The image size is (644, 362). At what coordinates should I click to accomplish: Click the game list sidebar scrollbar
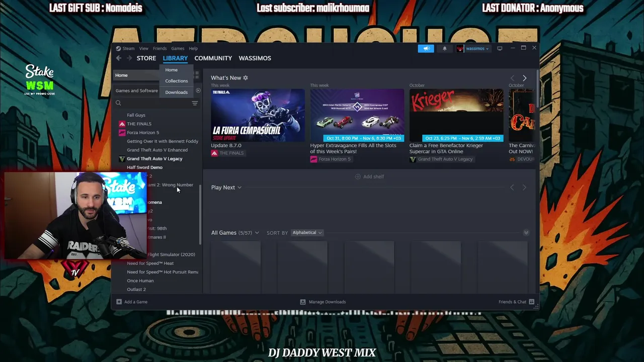click(200, 215)
